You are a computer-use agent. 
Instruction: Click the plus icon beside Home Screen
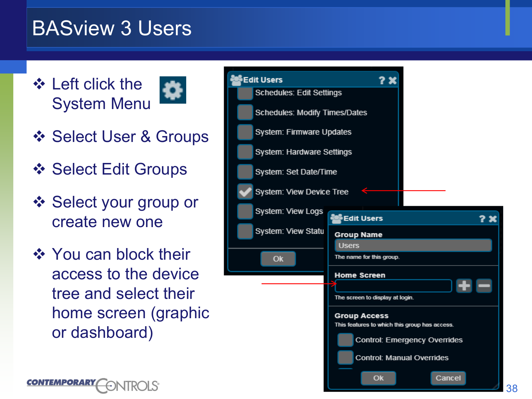pyautogui.click(x=464, y=286)
